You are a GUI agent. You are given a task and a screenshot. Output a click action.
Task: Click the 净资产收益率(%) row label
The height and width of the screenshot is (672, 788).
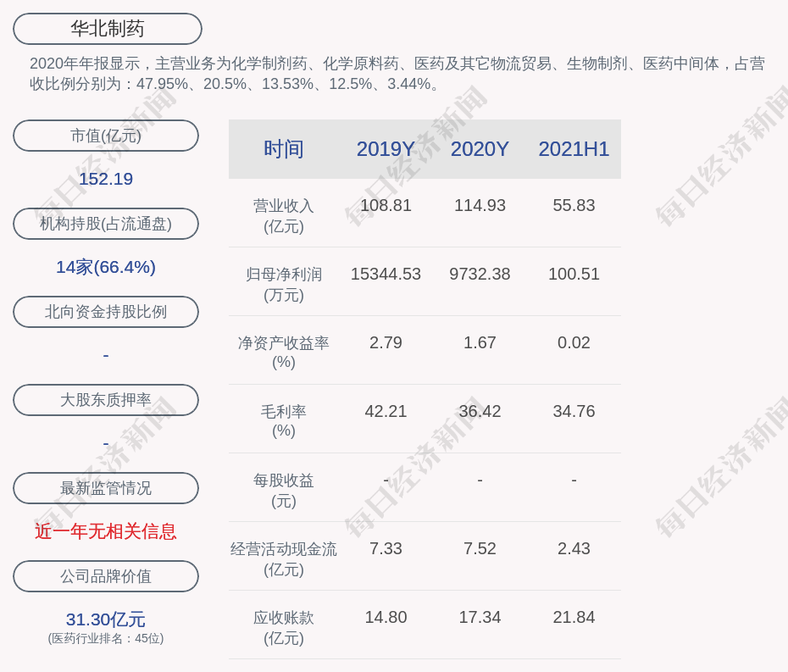pyautogui.click(x=284, y=353)
